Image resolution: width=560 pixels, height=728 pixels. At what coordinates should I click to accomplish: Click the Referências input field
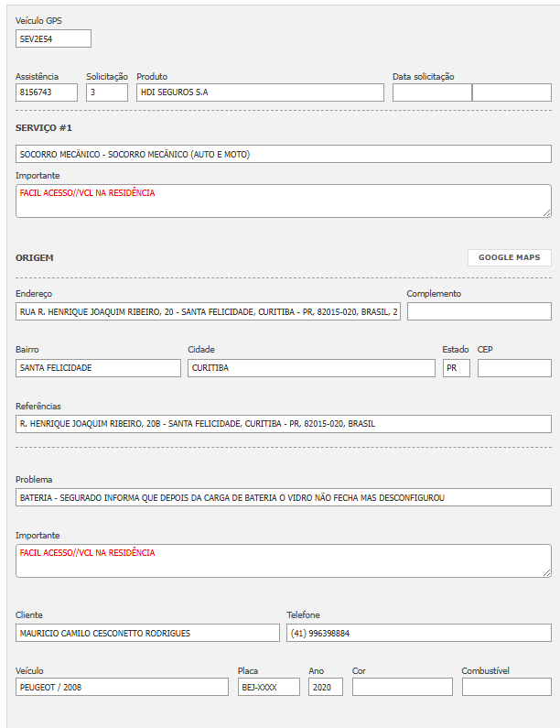(284, 424)
